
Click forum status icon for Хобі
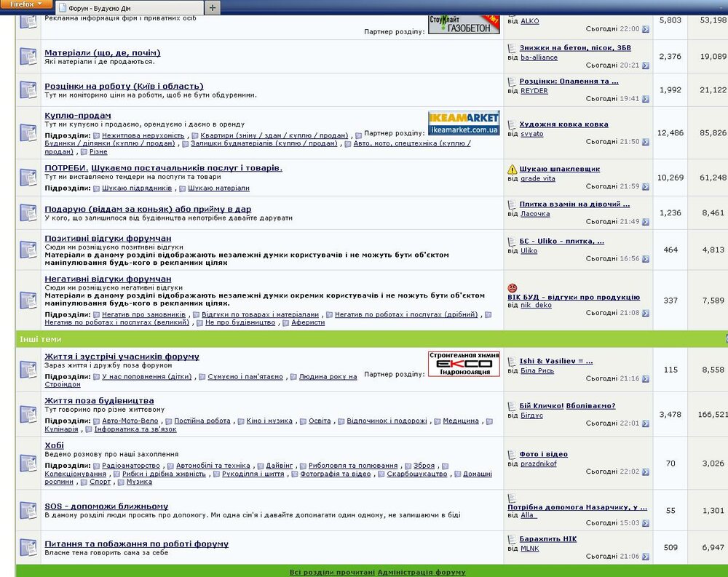tap(28, 463)
